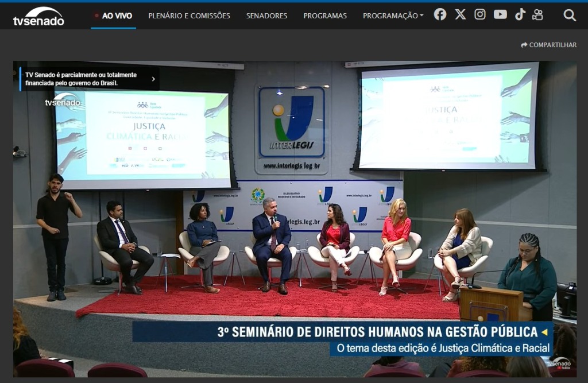Expand the government funding notice chevron
Viewport: 588px width, 383px height.
[153, 79]
